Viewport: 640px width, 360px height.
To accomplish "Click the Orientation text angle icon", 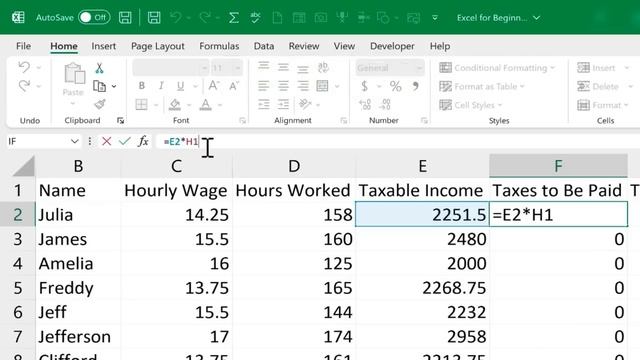I will (x=305, y=104).
